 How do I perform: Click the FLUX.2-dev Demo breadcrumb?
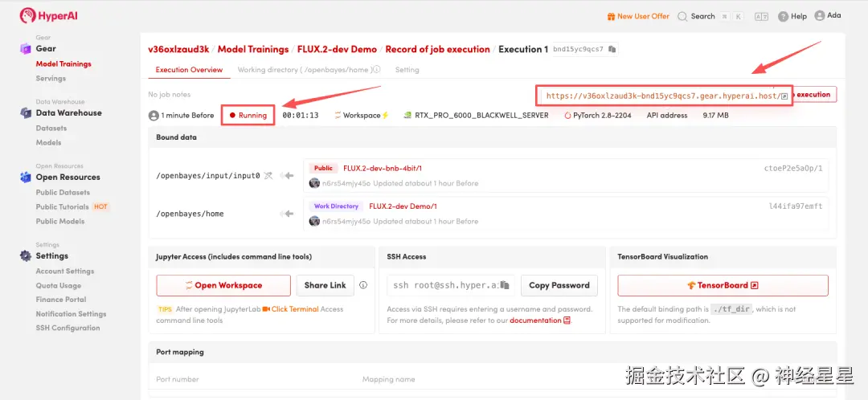pyautogui.click(x=337, y=49)
